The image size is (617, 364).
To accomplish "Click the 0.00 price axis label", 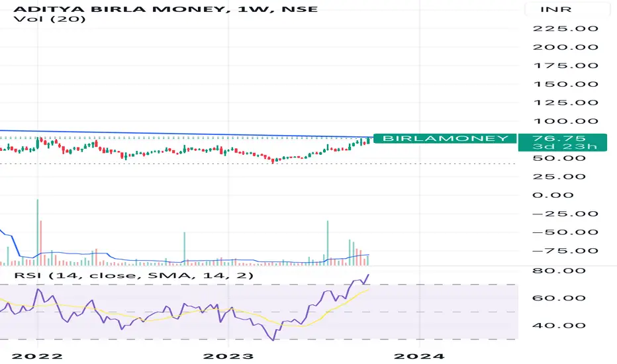I will point(553,195).
